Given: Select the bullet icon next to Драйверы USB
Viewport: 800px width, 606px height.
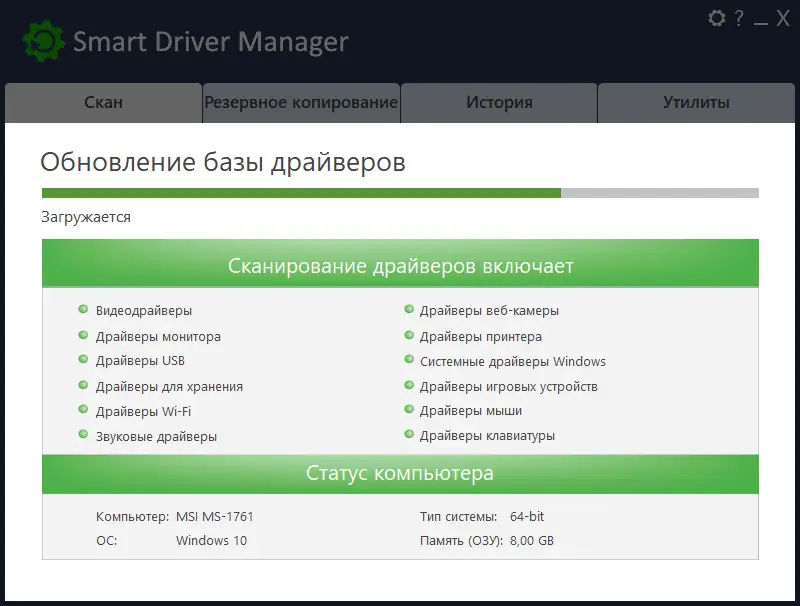Looking at the screenshot, I should pos(85,361).
